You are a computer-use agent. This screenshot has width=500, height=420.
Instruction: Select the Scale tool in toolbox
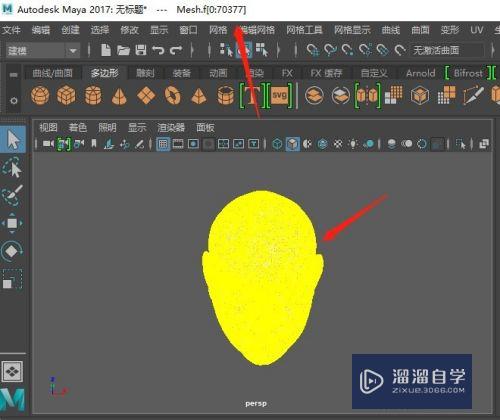[12, 279]
